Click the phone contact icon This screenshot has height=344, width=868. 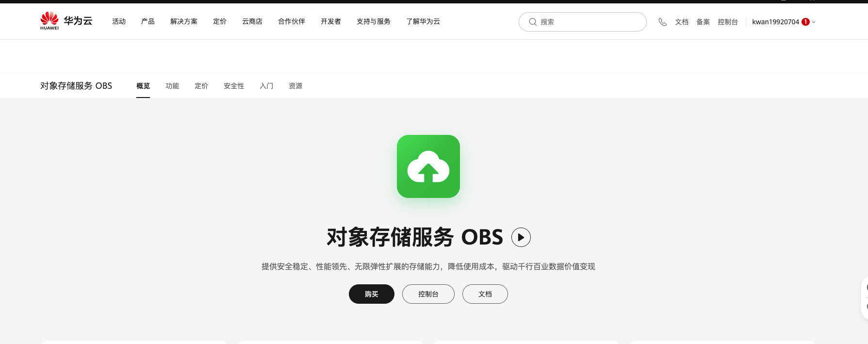(662, 22)
